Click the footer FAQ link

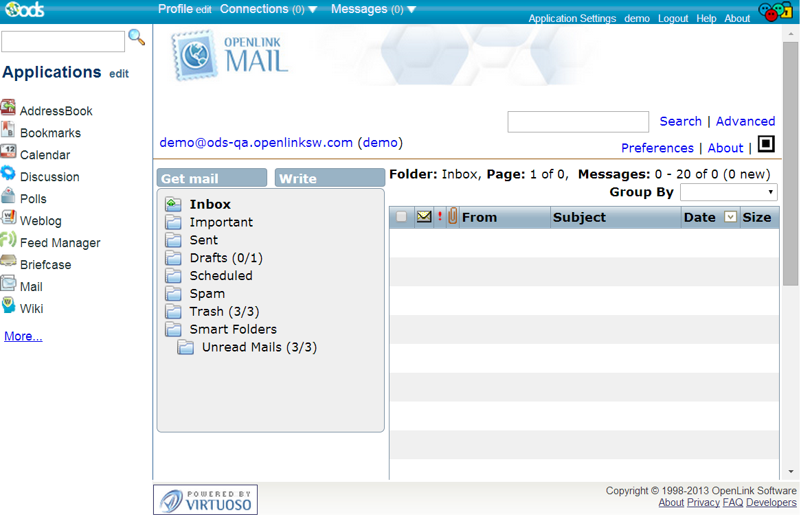point(733,502)
